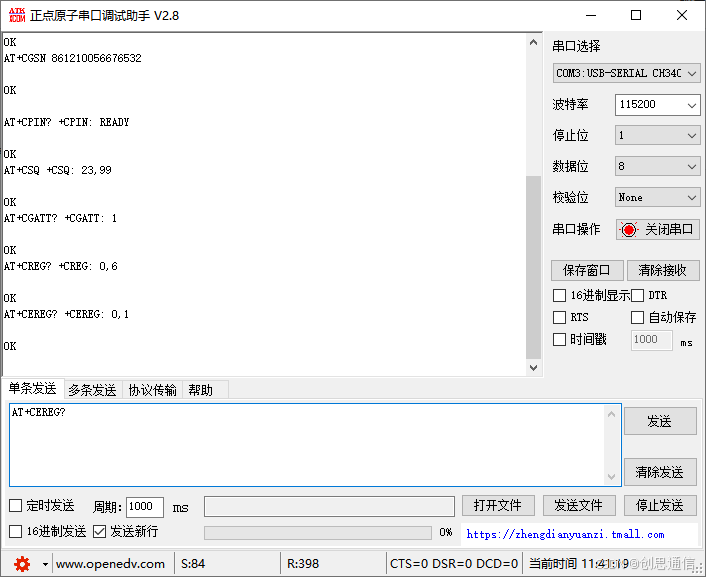Click 关闭串口 button

[657, 230]
